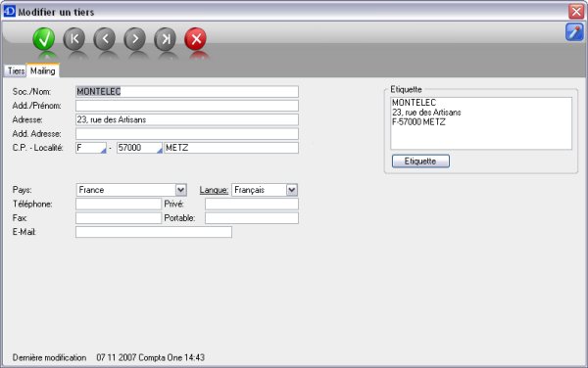The width and height of the screenshot is (588, 368).
Task: Click the Téléphone input field
Action: [x=119, y=204]
